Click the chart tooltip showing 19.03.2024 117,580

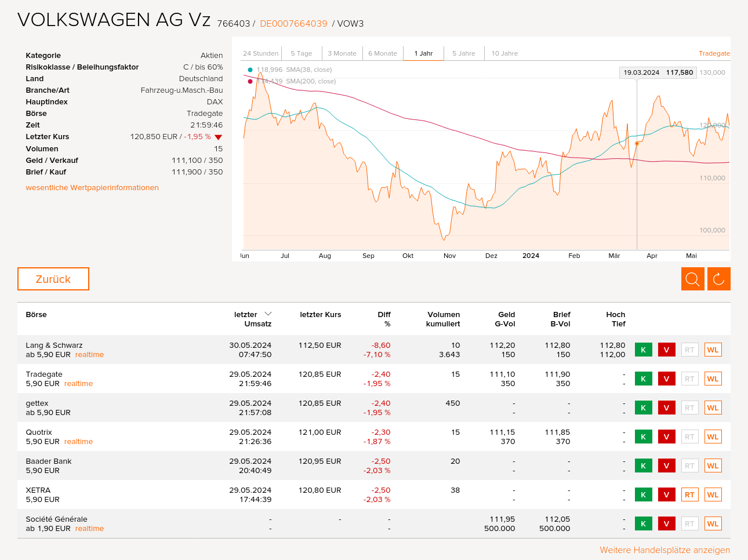coord(658,72)
